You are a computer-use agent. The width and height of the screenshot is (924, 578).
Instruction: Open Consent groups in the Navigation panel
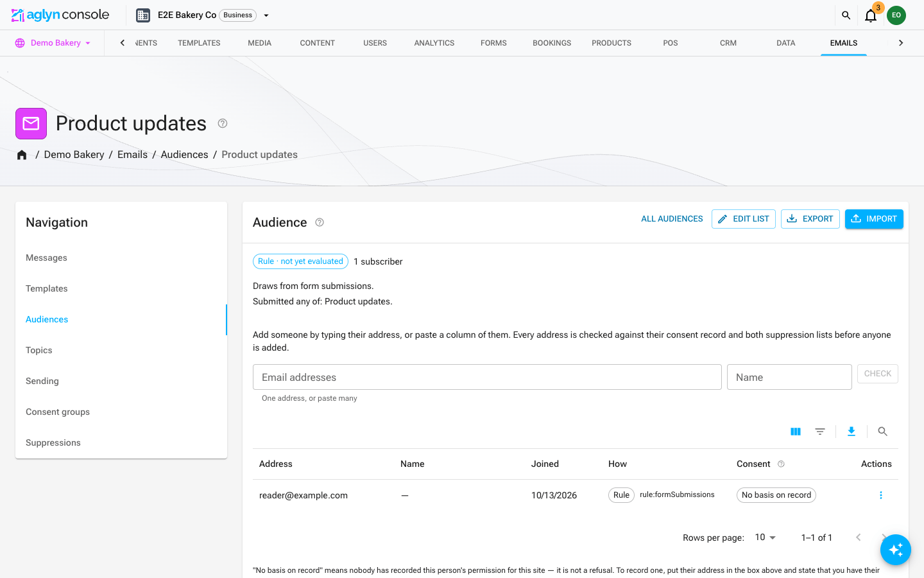121,412
